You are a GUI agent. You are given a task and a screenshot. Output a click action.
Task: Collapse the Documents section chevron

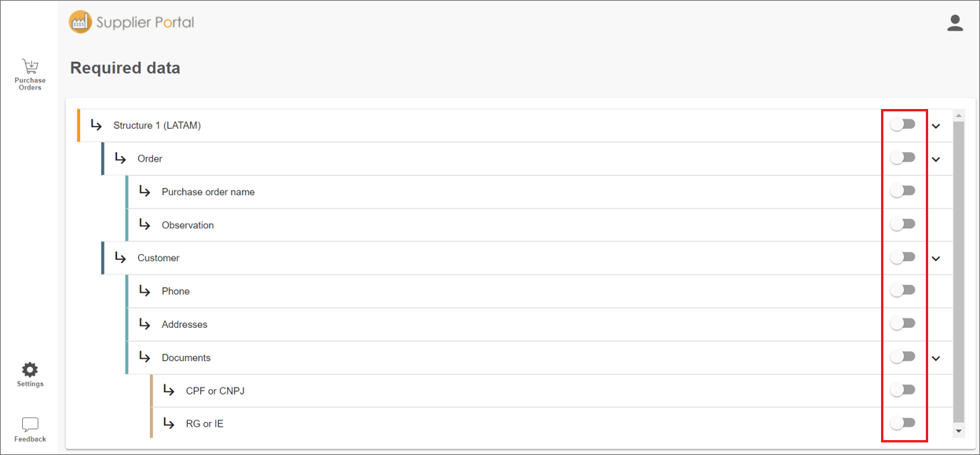pos(936,358)
